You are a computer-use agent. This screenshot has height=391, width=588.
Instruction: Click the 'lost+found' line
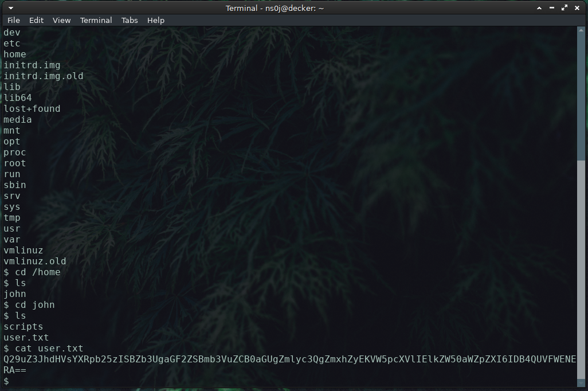point(32,109)
